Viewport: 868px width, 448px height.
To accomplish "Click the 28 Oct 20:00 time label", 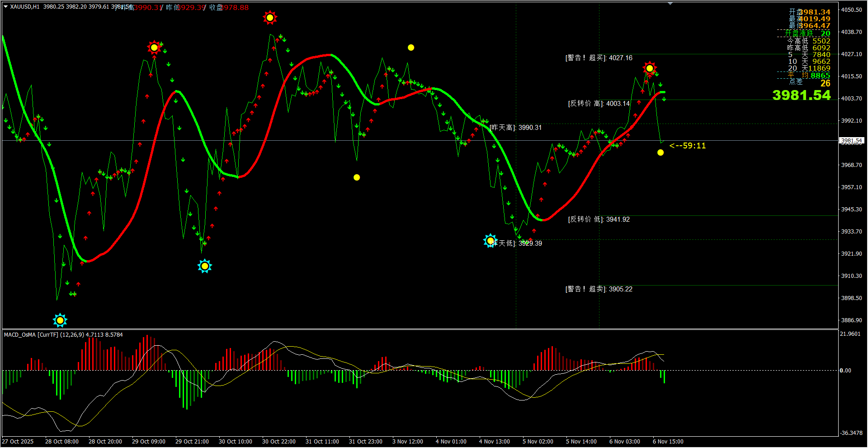I will pyautogui.click(x=105, y=442).
